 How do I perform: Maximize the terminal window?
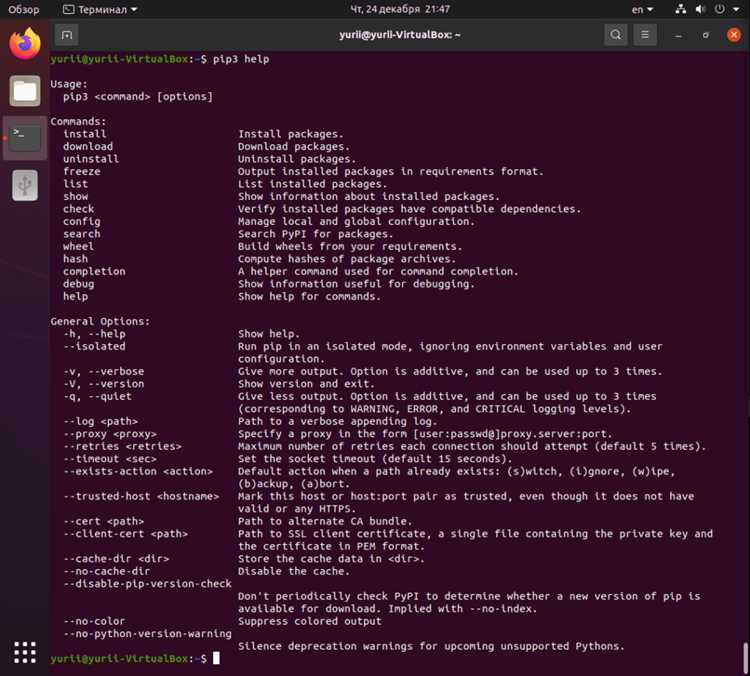coord(706,35)
